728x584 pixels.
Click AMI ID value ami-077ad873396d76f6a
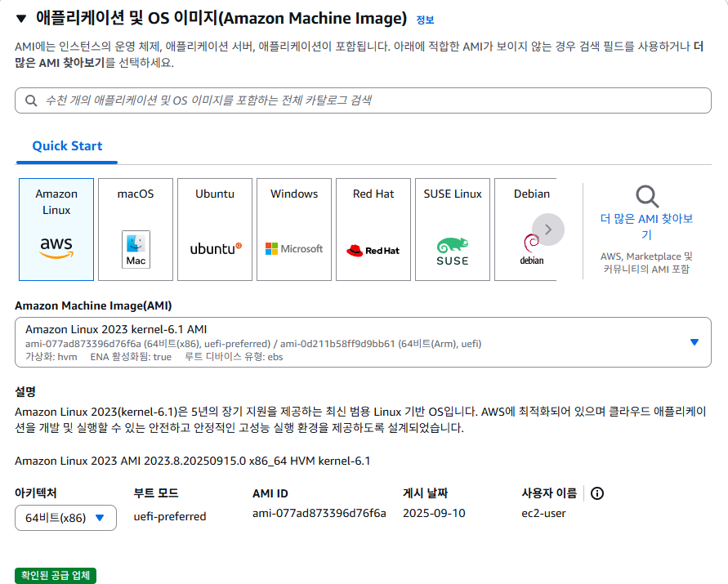[x=319, y=514]
